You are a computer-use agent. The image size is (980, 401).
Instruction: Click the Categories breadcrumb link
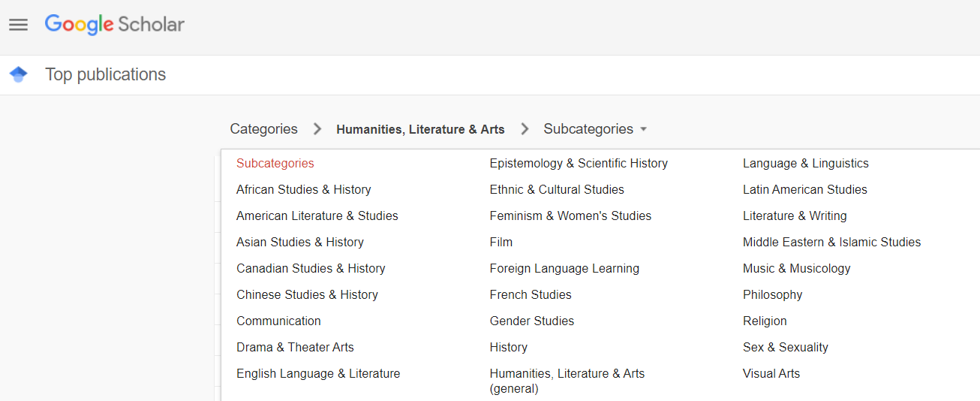point(263,129)
